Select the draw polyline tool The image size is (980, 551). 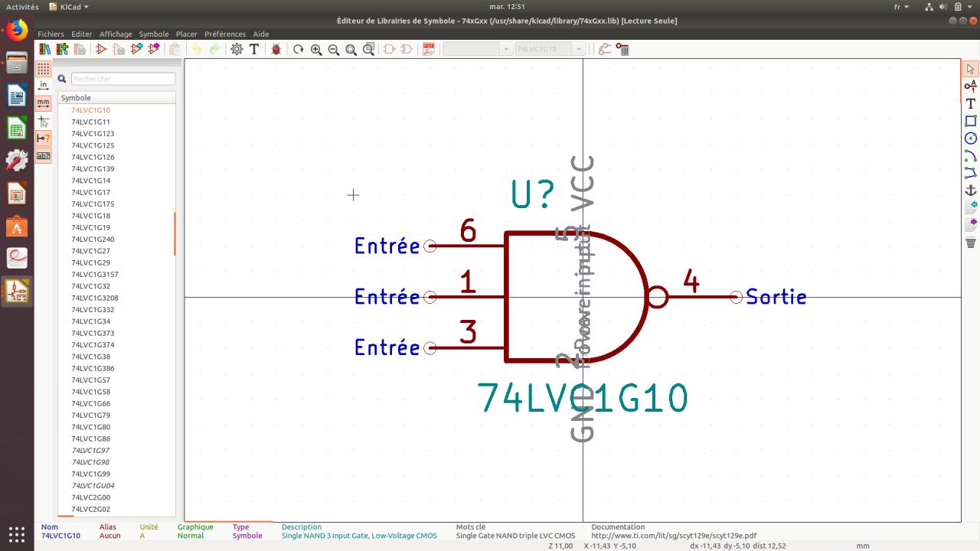click(971, 173)
